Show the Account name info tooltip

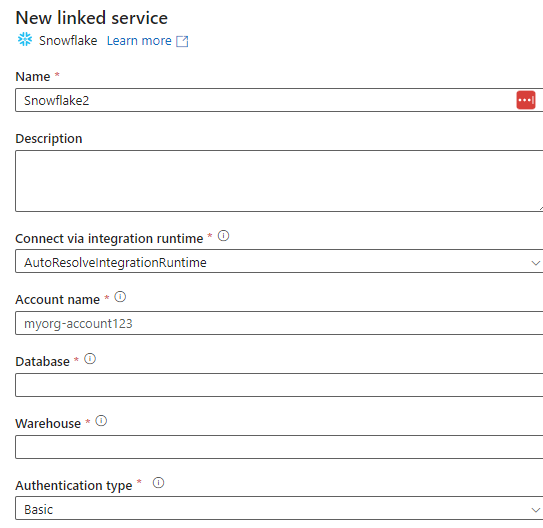point(120,297)
